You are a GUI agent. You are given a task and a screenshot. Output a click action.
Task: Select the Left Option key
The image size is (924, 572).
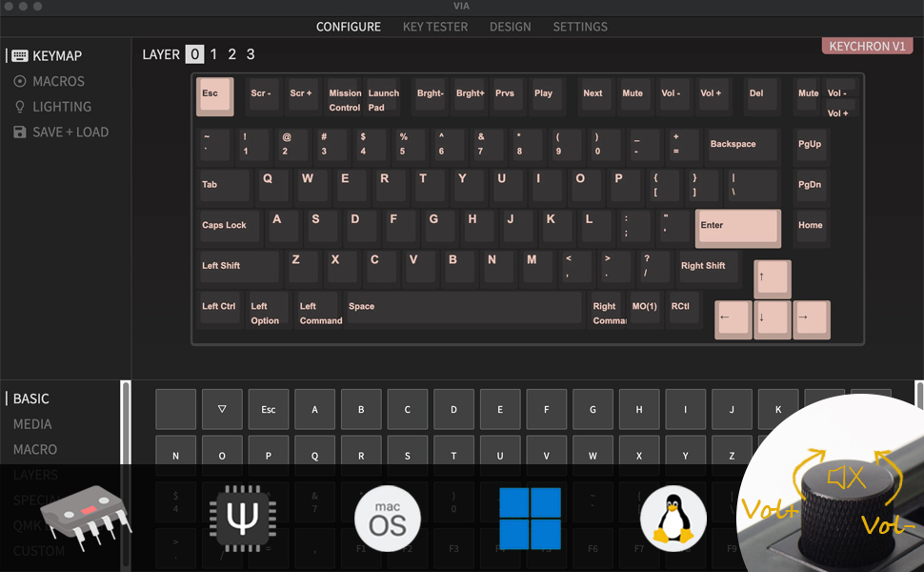[269, 310]
